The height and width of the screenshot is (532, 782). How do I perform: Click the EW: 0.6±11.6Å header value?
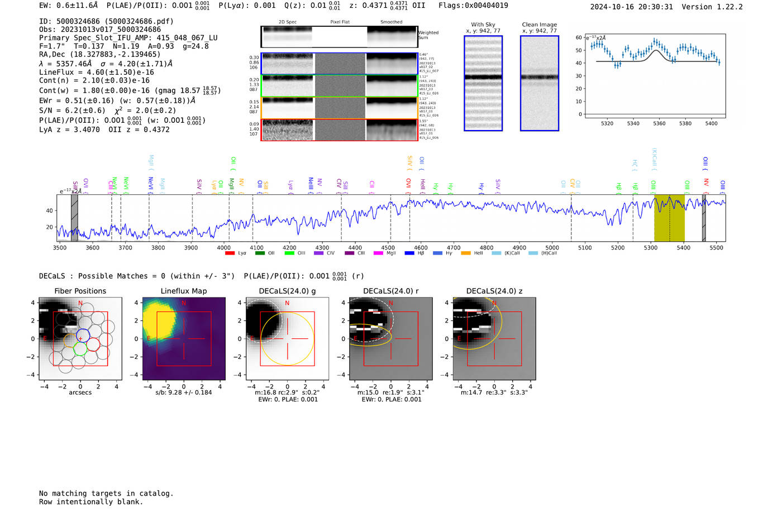coord(68,5)
